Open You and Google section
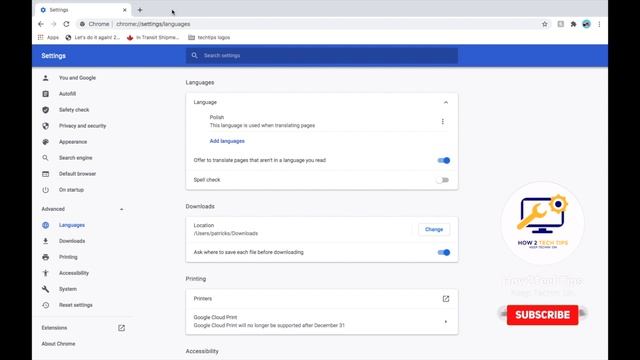 click(x=77, y=78)
